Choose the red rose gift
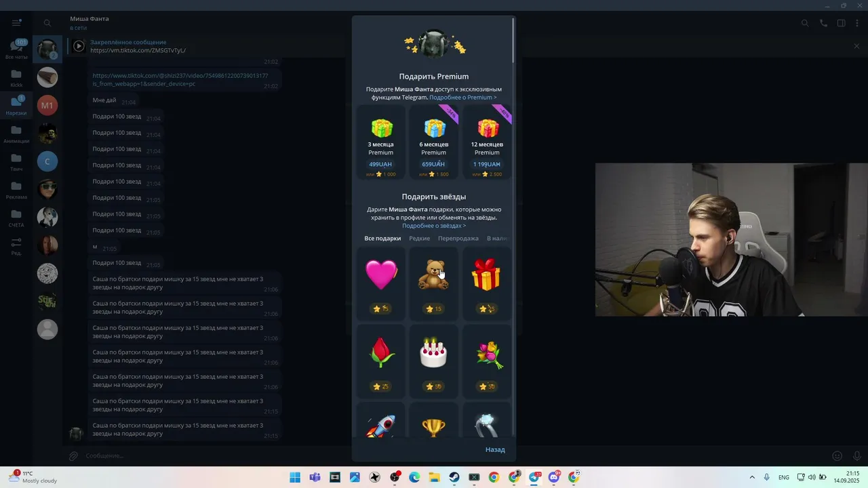The image size is (868, 488). [x=381, y=361]
